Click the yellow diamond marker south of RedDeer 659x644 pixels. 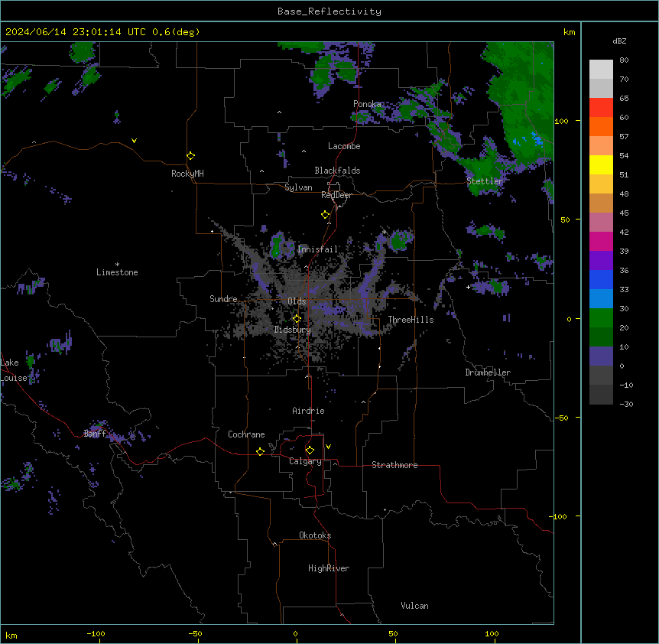click(x=325, y=215)
